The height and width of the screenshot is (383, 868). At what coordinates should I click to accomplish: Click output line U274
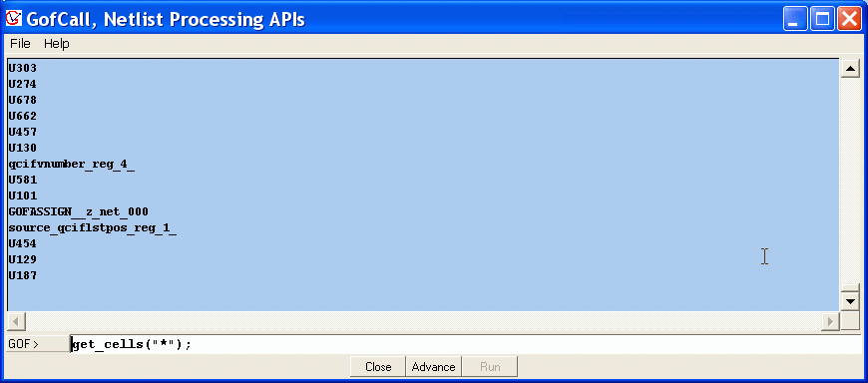[23, 85]
